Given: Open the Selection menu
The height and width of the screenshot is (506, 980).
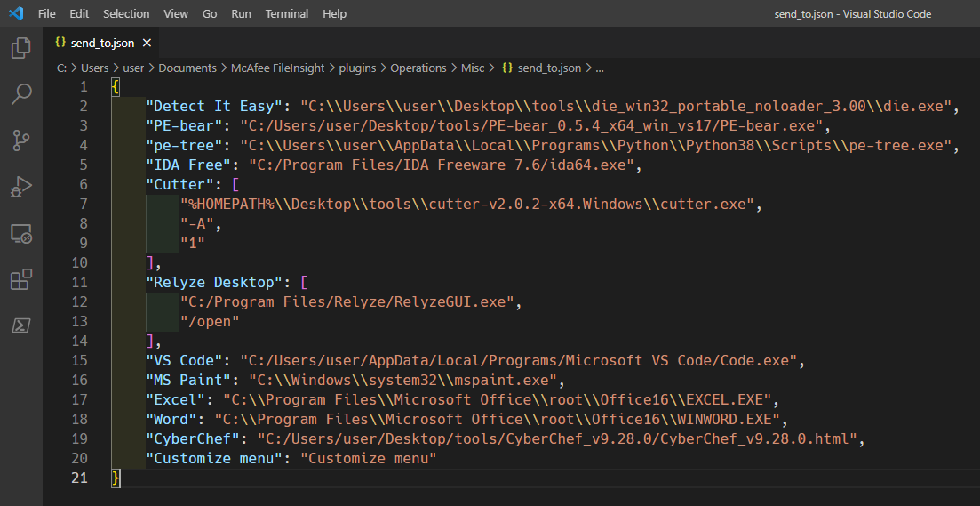Looking at the screenshot, I should [126, 13].
